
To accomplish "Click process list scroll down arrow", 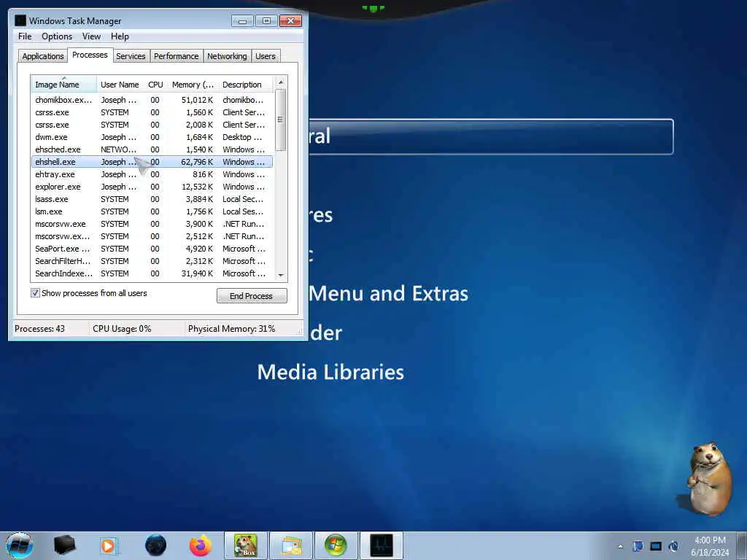I will (x=281, y=275).
